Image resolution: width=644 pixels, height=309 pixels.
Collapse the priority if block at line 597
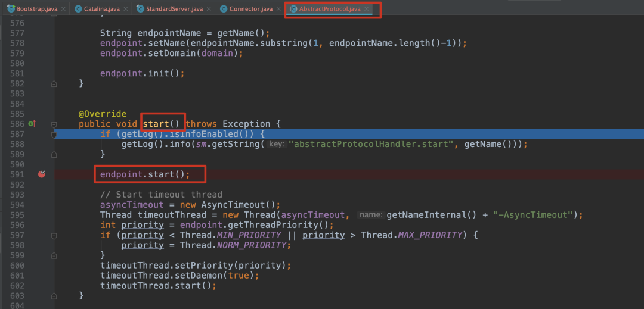coord(54,235)
